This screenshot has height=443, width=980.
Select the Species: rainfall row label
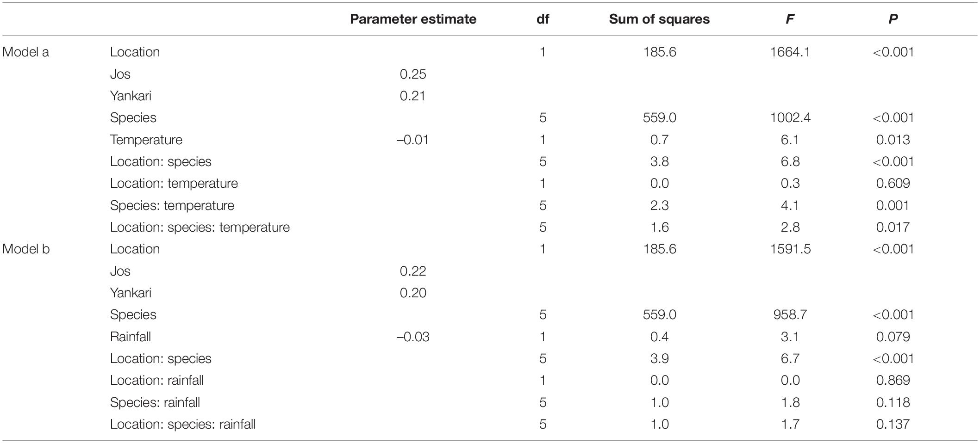[155, 402]
